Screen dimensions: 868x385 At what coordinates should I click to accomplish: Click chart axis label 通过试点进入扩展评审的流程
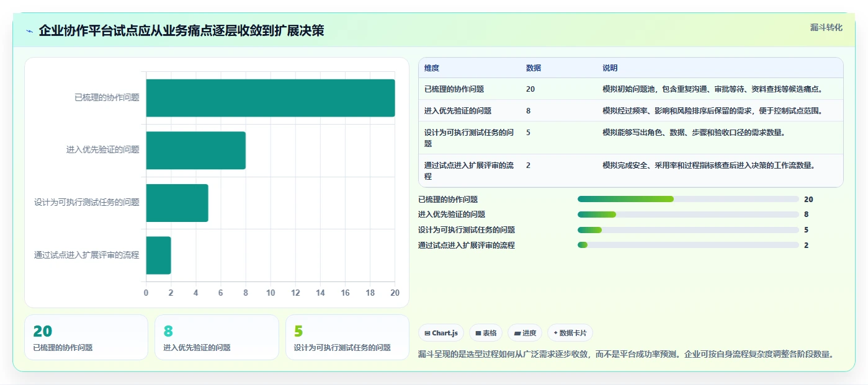(x=87, y=255)
